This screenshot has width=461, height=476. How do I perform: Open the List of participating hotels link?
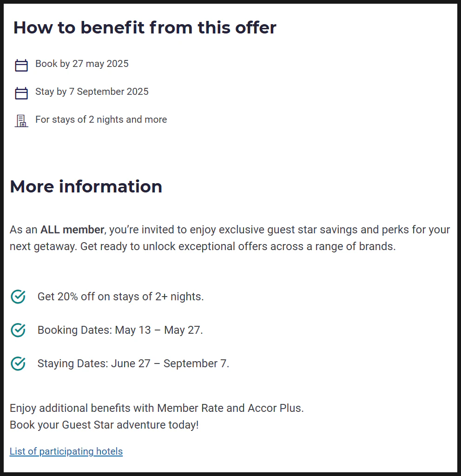(x=66, y=451)
